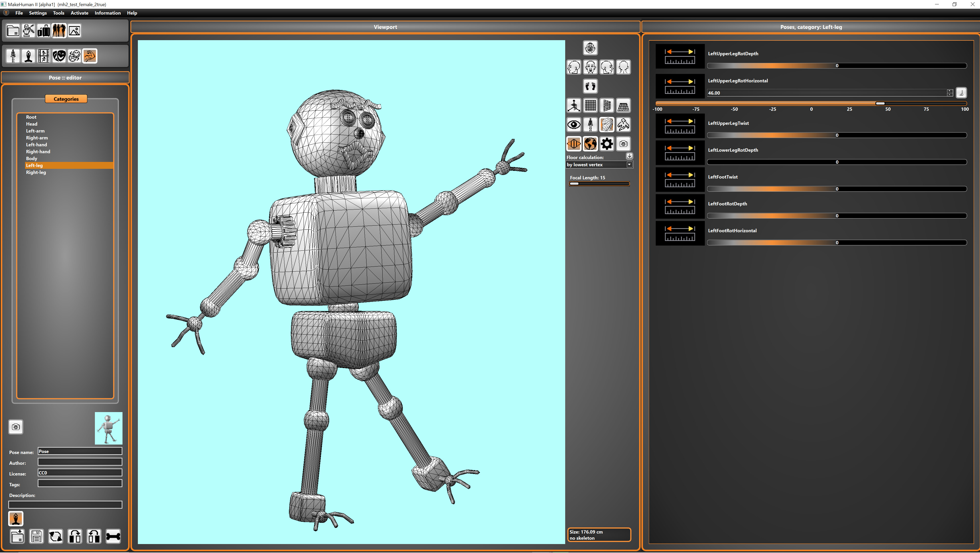Image resolution: width=980 pixels, height=553 pixels.
Task: Toggle skeleton display in viewport controls
Action: pyautogui.click(x=590, y=125)
